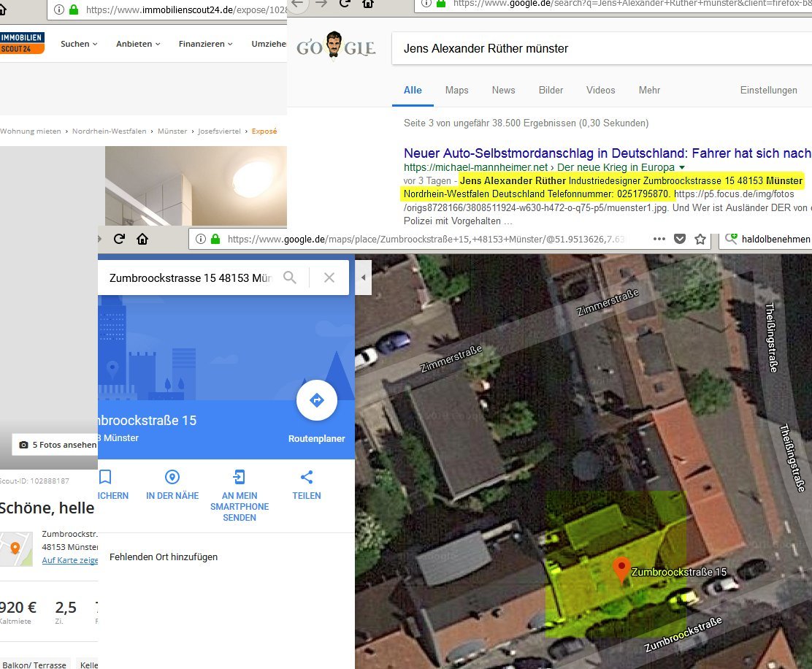Click the Google search input field

click(602, 49)
